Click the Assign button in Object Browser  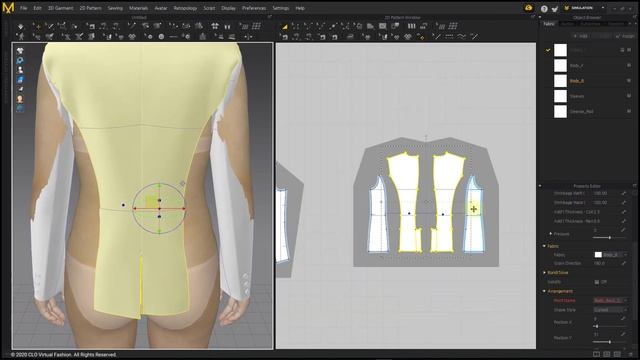pos(625,36)
